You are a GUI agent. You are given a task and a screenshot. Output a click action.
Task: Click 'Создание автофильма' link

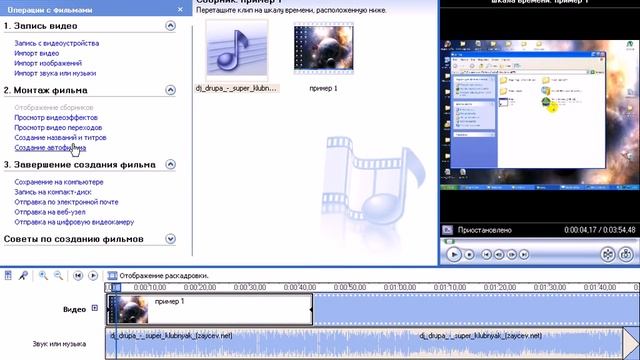pos(50,148)
